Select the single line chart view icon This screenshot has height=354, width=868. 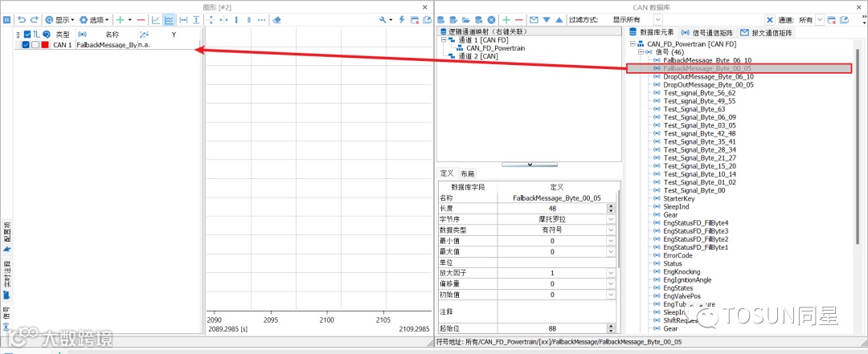156,19
